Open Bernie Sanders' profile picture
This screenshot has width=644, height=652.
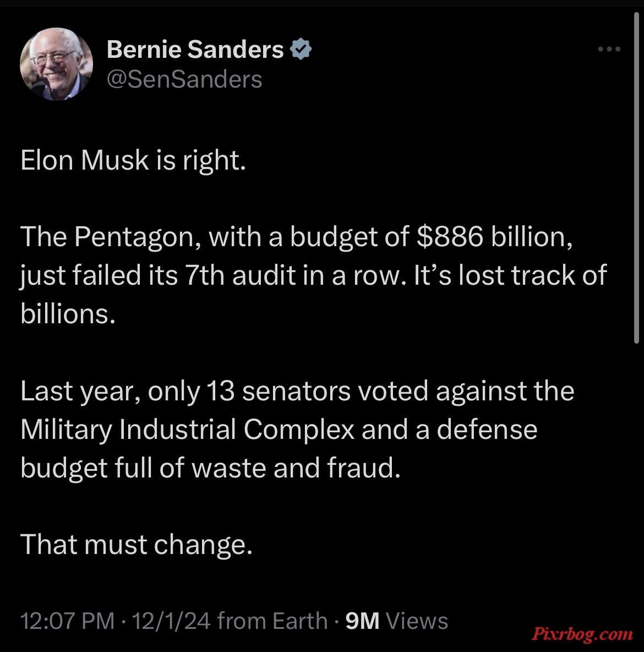pos(56,64)
